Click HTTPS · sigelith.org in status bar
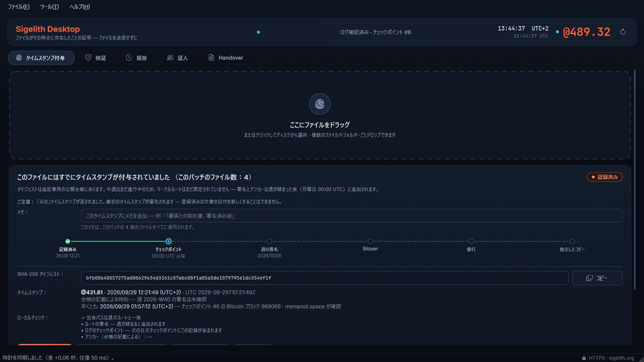This screenshot has width=644, height=362. (x=611, y=358)
